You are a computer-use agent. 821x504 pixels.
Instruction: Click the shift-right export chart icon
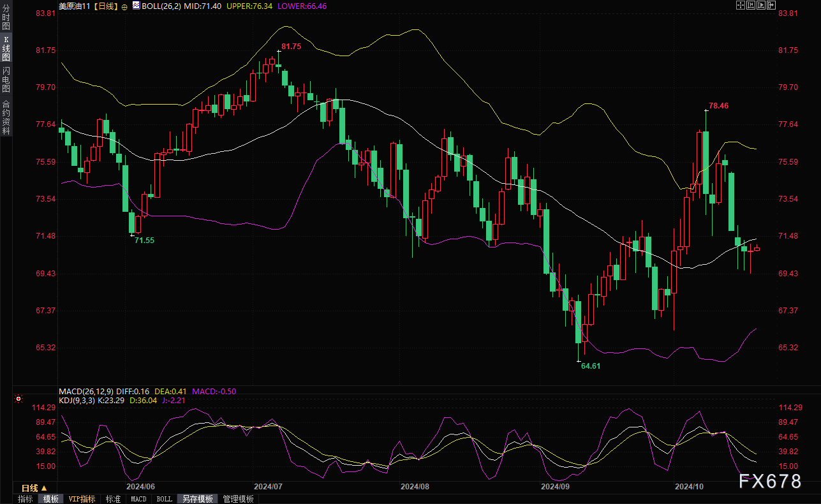coord(771,5)
